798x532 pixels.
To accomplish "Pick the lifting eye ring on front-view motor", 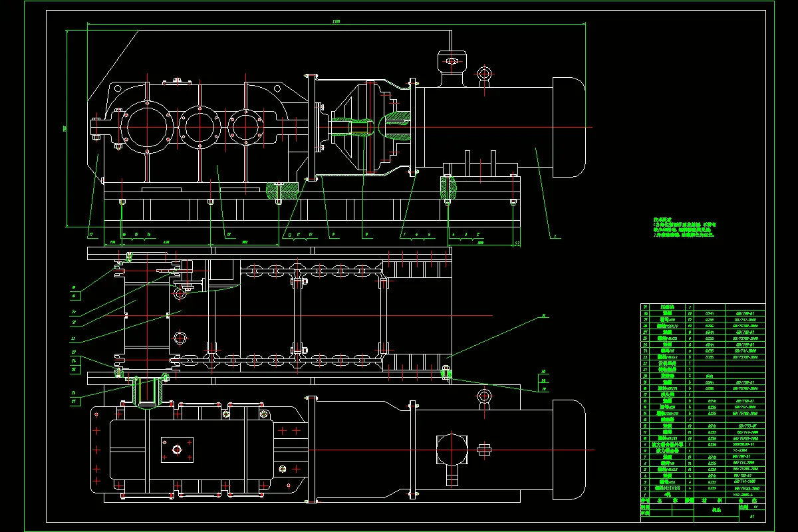I will coord(484,72).
